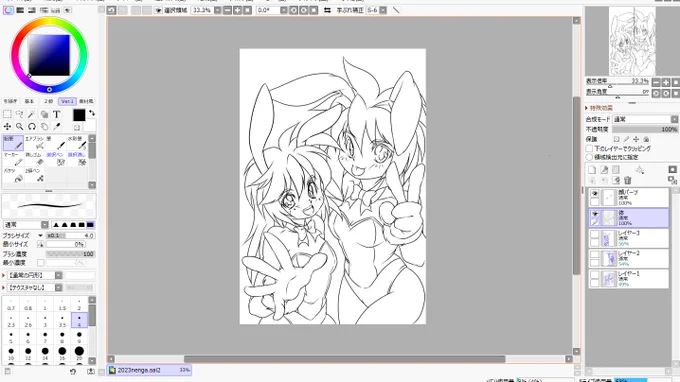
Task: Set layer as selection source radio
Action: [589, 157]
